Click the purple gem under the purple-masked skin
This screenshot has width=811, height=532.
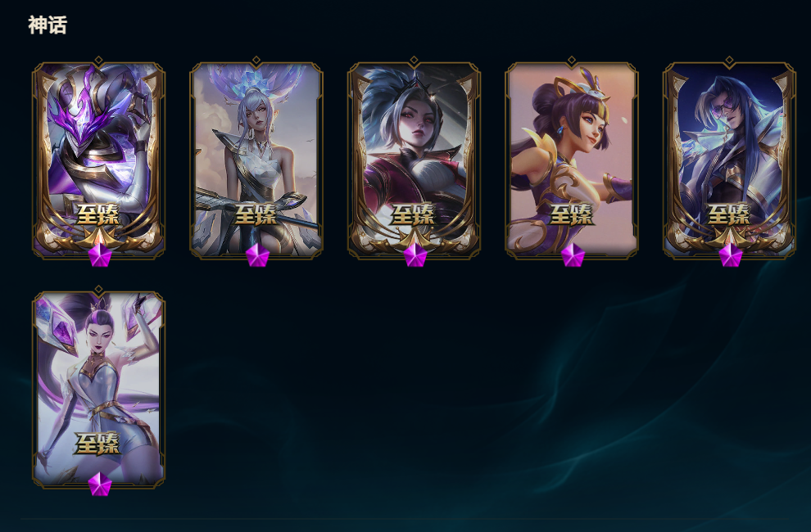click(x=100, y=255)
